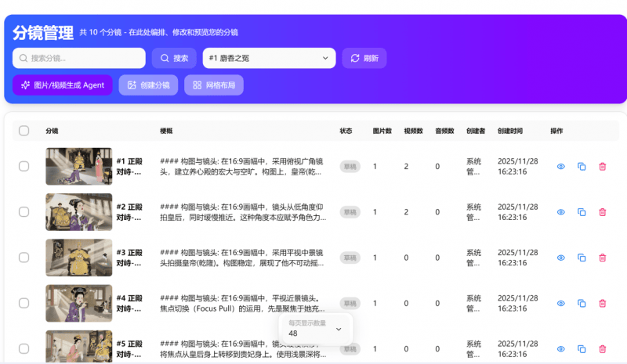Switch to 网格布局 grid layout view
The width and height of the screenshot is (627, 364).
point(213,85)
